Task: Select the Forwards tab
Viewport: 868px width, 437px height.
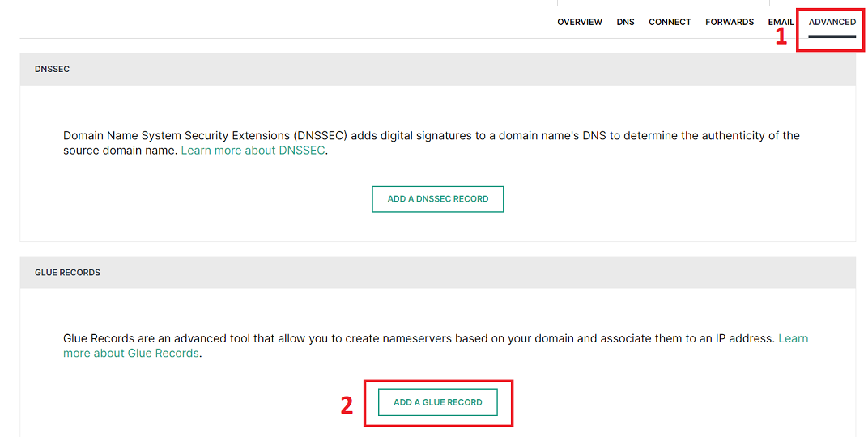Action: tap(729, 22)
